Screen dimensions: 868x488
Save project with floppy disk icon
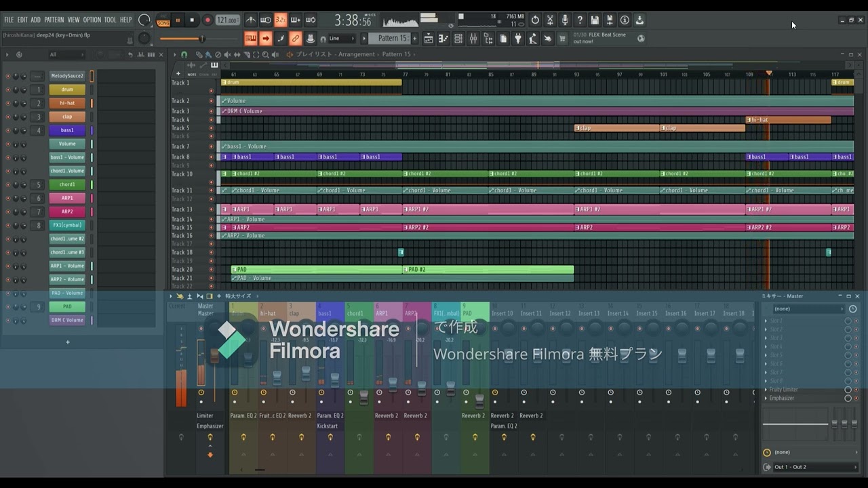click(x=595, y=20)
